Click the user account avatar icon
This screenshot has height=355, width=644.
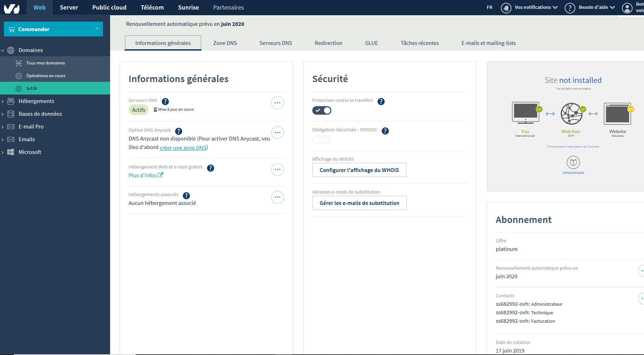tap(627, 8)
